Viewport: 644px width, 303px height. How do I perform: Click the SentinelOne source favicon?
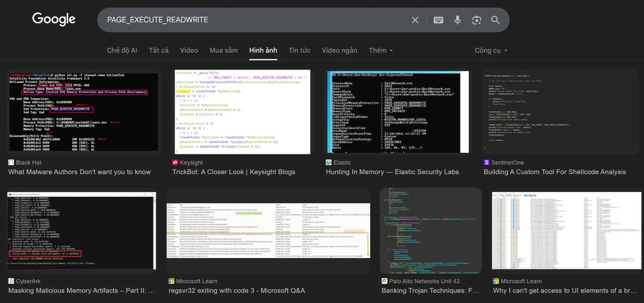[x=486, y=162]
